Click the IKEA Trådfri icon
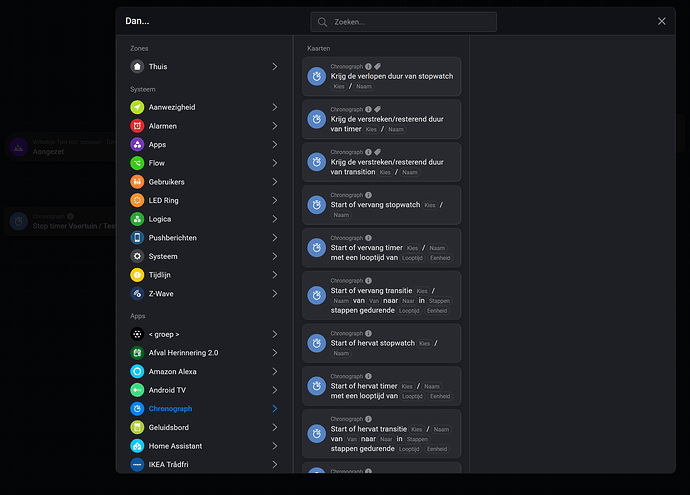The image size is (690, 495). [137, 464]
